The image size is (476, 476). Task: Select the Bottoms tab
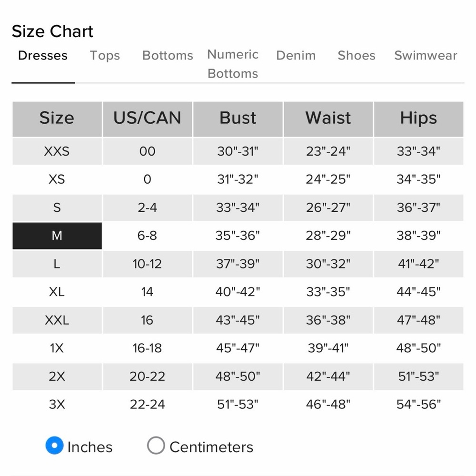tap(168, 56)
